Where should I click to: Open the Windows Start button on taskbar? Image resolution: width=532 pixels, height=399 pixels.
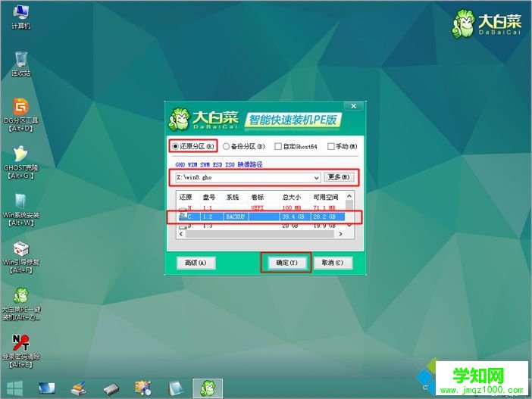(x=15, y=388)
